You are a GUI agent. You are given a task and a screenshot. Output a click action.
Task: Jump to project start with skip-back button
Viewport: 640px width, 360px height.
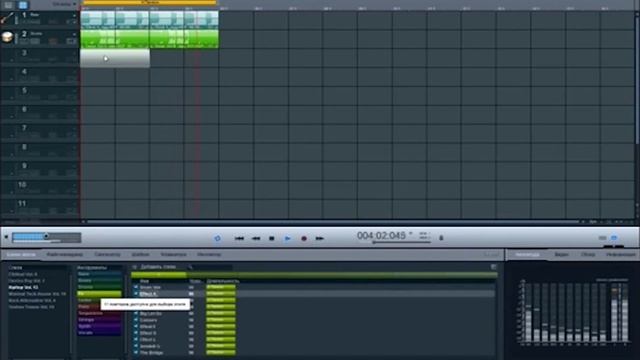pos(239,238)
